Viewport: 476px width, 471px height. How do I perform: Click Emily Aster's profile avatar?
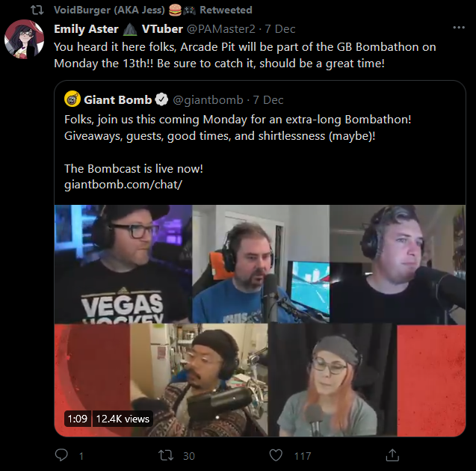pos(24,40)
